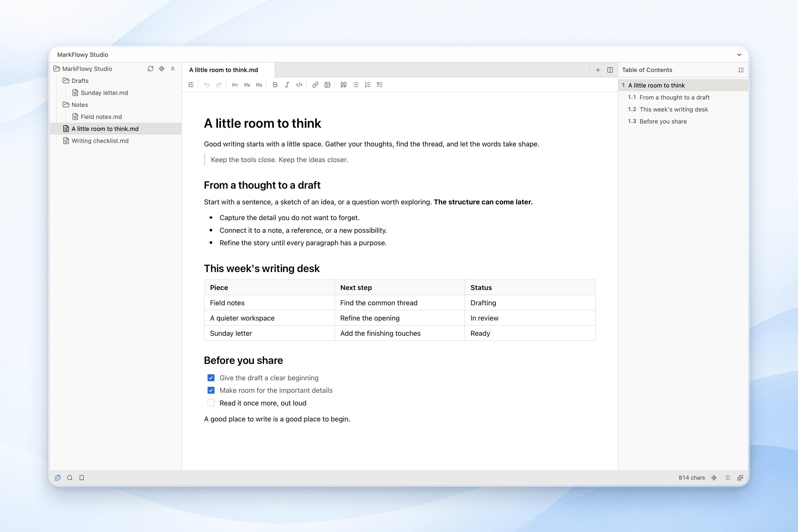Check 'Read it once more, out loud'
798x532 pixels.
coord(211,403)
